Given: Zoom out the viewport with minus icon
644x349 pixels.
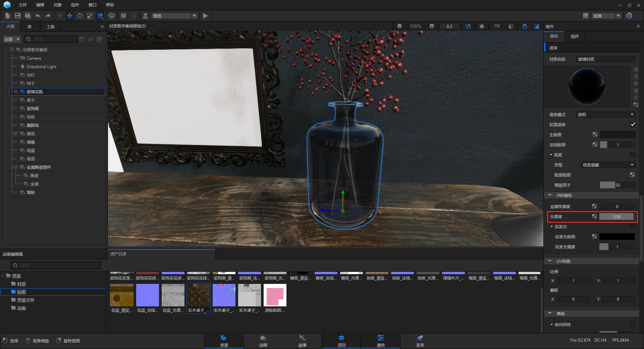Looking at the screenshot, I should coord(399,26).
